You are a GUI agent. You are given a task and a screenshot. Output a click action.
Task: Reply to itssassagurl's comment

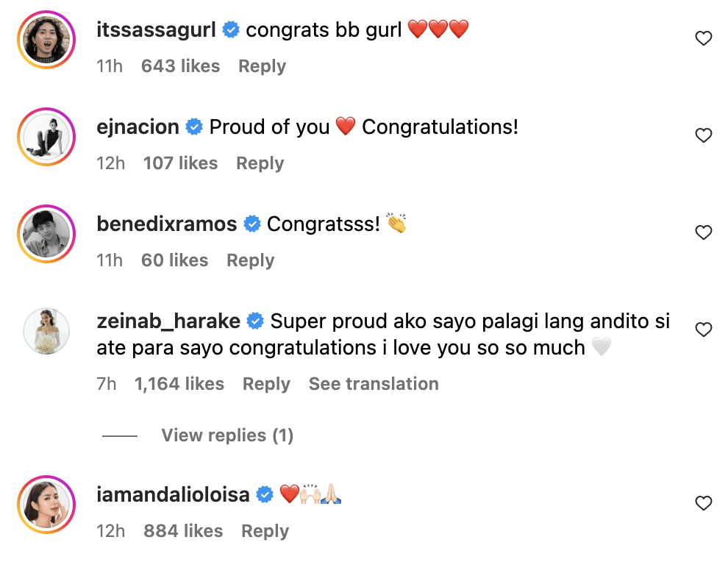(262, 66)
